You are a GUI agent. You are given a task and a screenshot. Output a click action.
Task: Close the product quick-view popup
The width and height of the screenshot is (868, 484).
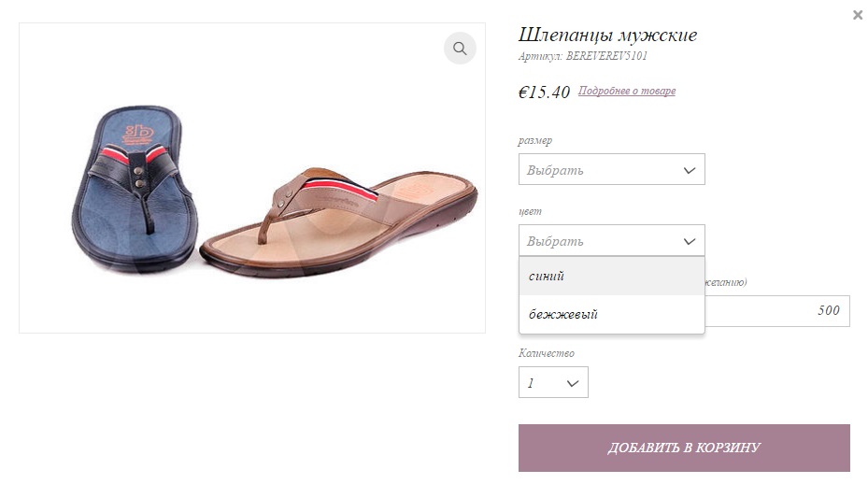[858, 15]
